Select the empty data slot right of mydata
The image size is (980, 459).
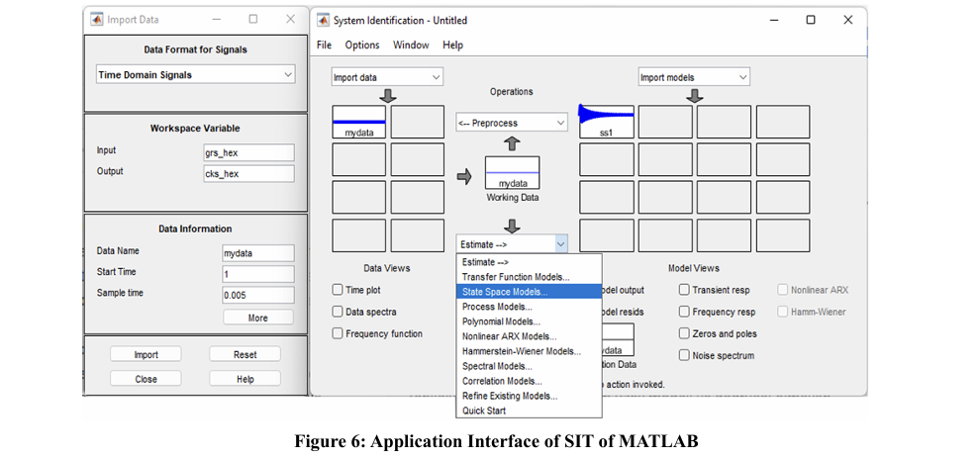(x=418, y=122)
